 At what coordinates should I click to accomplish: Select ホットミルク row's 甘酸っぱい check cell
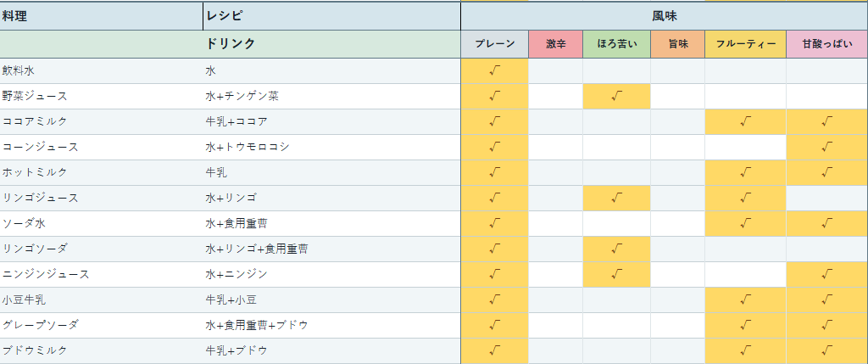(x=827, y=173)
